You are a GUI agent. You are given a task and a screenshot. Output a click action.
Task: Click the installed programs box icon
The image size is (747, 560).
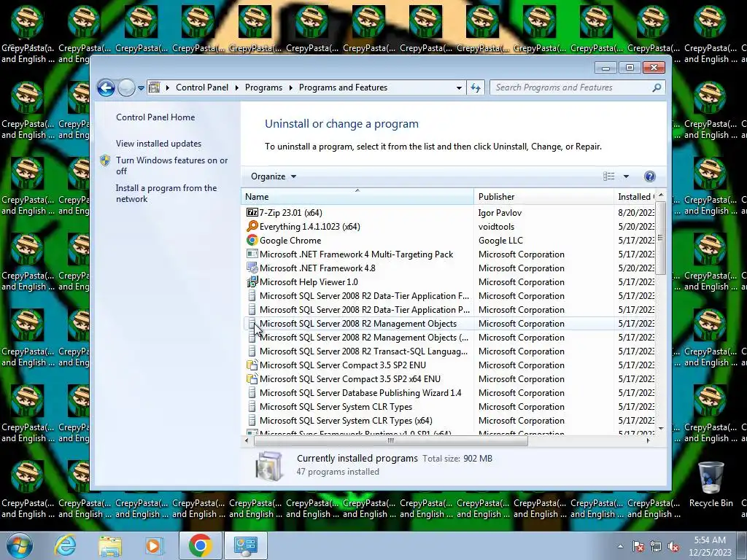coord(270,465)
